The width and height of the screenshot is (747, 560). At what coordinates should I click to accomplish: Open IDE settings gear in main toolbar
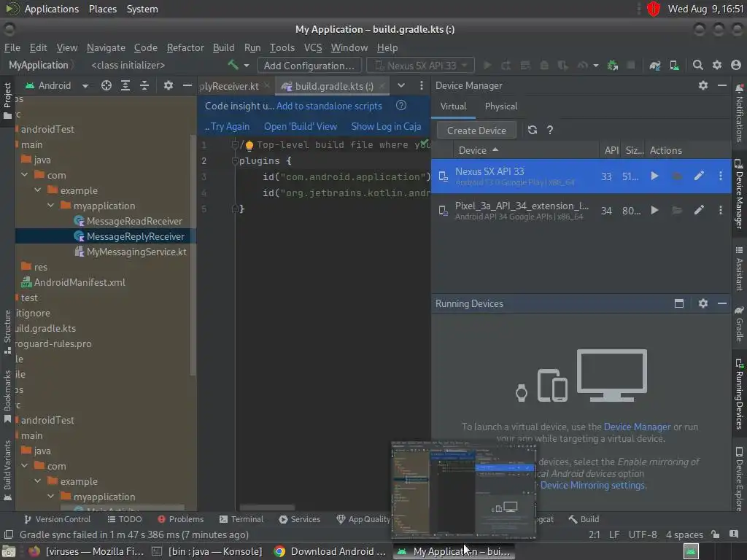[x=717, y=65]
